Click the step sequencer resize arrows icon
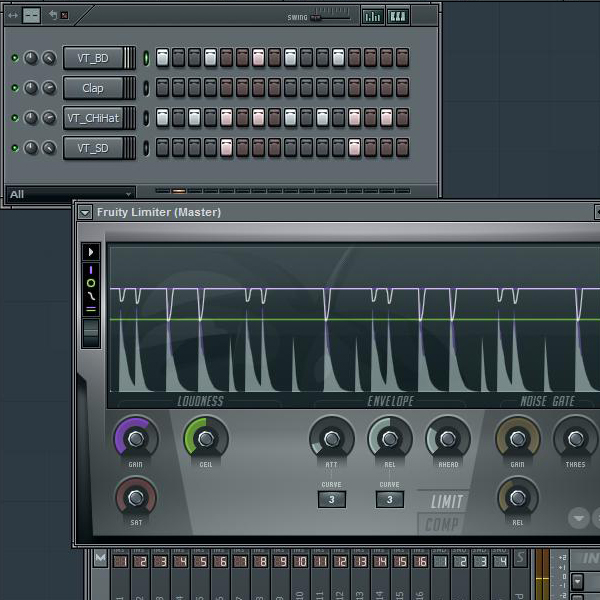This screenshot has width=600, height=600. click(13, 15)
